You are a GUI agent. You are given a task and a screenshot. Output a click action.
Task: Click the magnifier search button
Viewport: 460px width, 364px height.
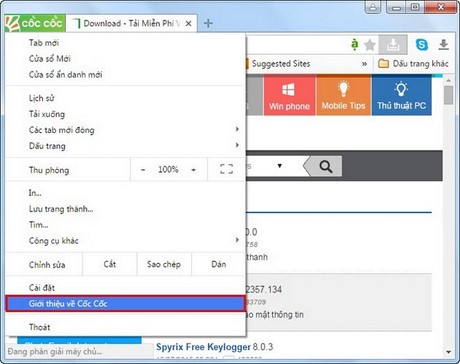click(x=325, y=166)
